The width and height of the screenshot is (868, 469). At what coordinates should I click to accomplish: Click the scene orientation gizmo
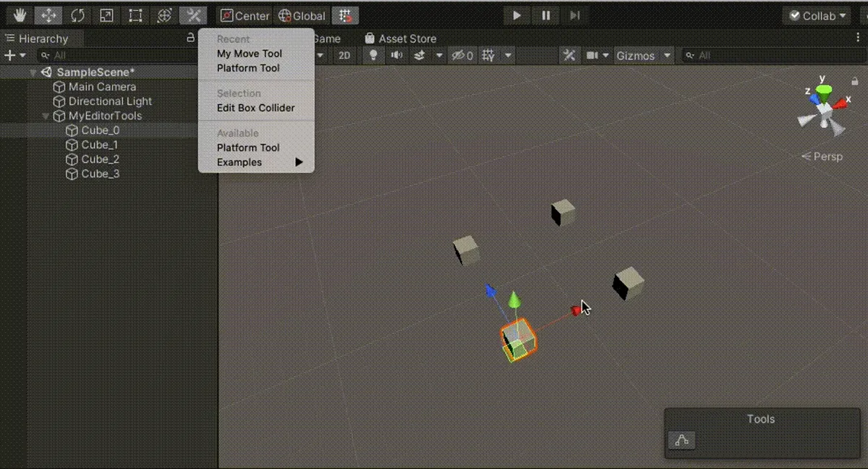pos(824,109)
